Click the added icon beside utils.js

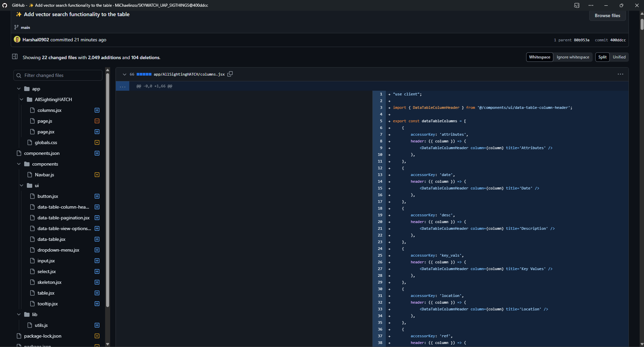[x=97, y=325]
